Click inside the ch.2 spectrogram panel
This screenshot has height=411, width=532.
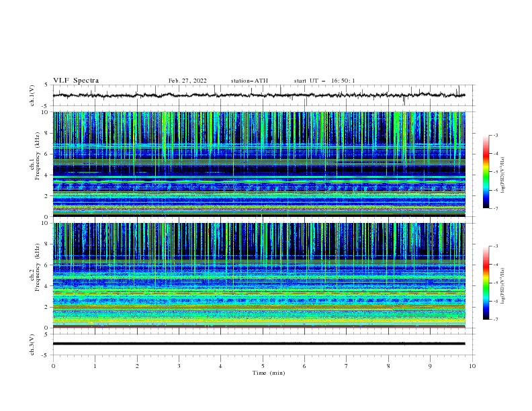point(259,275)
